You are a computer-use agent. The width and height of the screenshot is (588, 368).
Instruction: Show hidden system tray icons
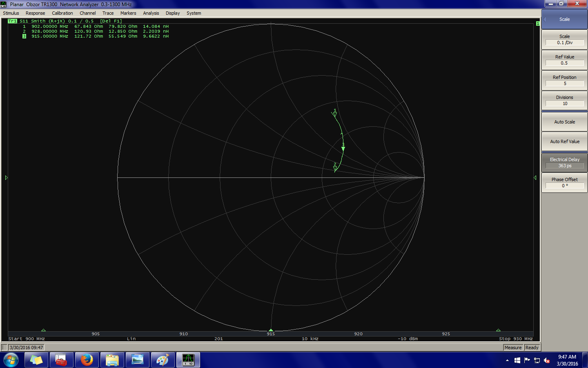pos(507,360)
